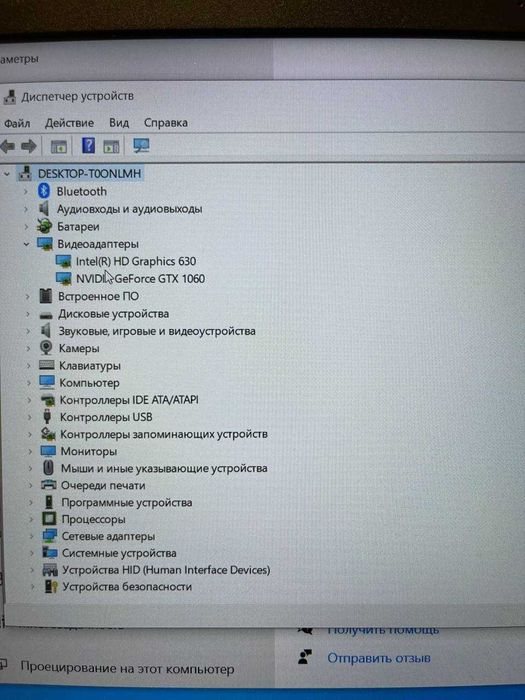Click the scan for hardware changes monitor icon
This screenshot has height=700, width=525.
(142, 146)
